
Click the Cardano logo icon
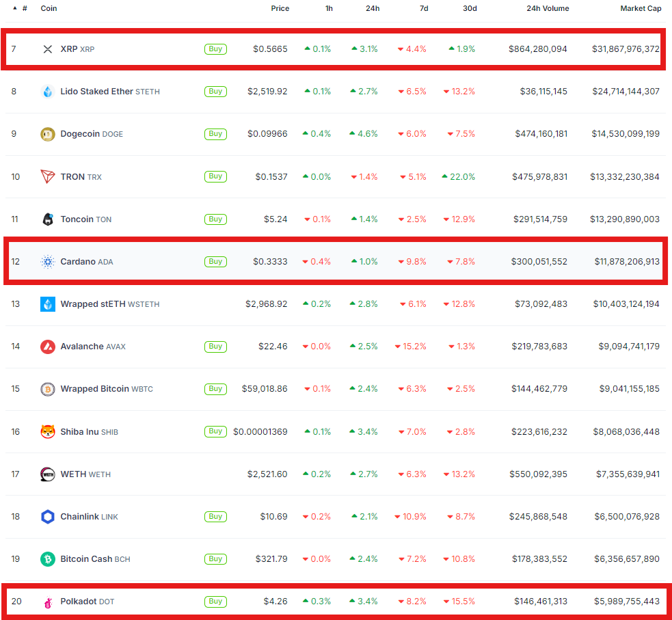[48, 261]
